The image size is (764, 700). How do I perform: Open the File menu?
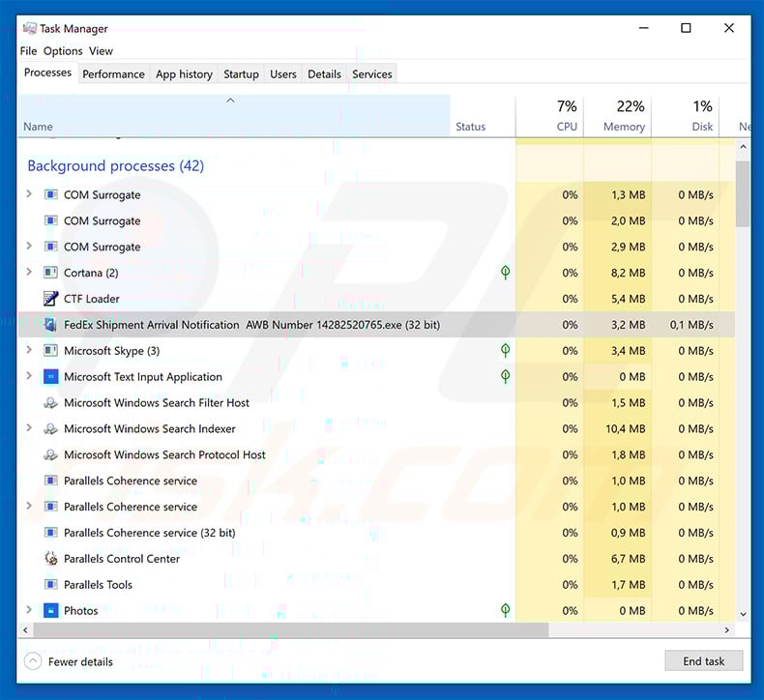pos(28,51)
